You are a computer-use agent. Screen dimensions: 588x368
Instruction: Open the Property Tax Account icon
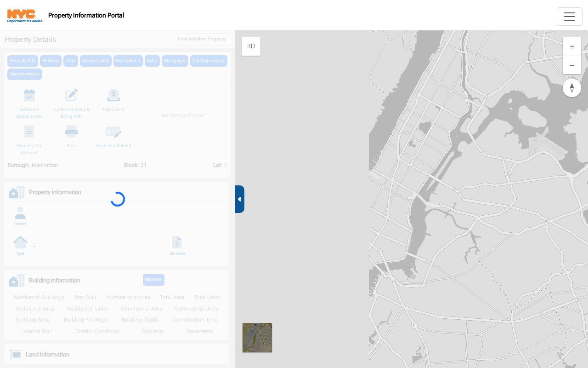point(29,132)
